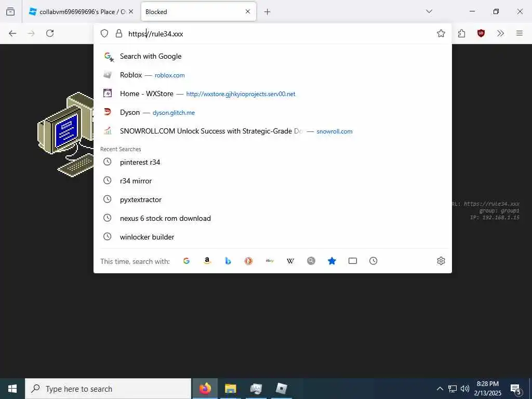Open Firefox from the taskbar
The width and height of the screenshot is (532, 399).
[205, 389]
